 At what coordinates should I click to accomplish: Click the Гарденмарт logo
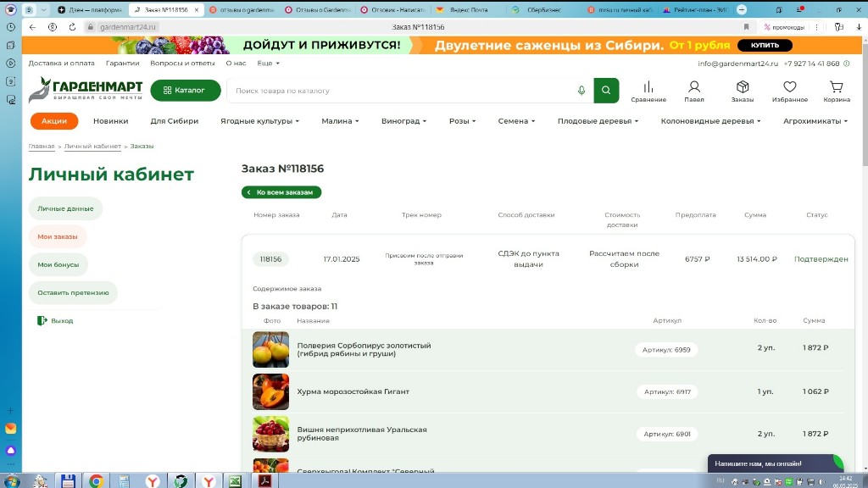(x=86, y=89)
